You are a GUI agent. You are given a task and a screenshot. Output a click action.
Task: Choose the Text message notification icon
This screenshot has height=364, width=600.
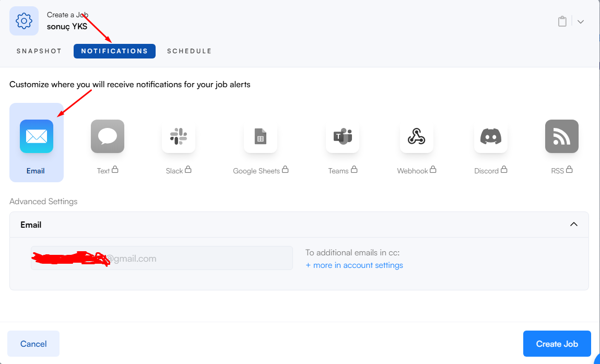(108, 137)
